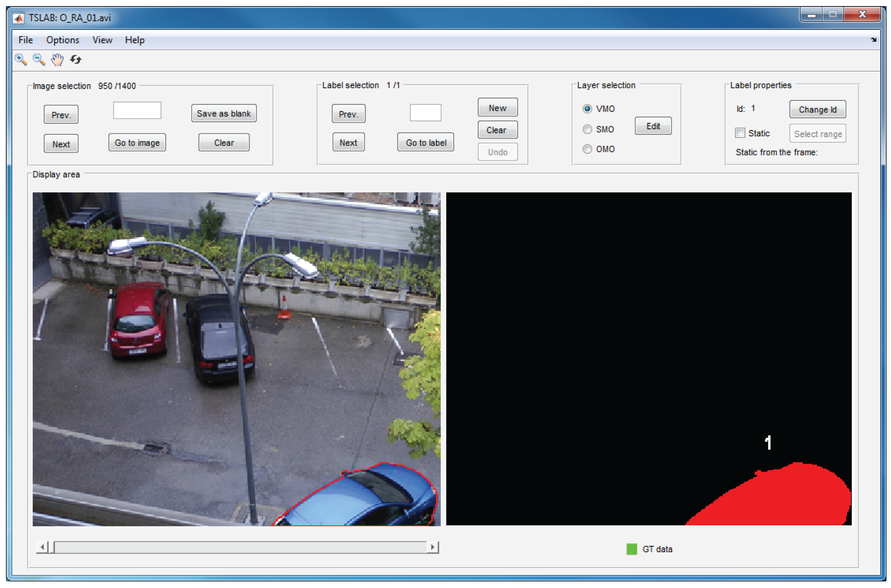This screenshot has width=891, height=588.
Task: Click the Edit layer button
Action: pos(653,126)
